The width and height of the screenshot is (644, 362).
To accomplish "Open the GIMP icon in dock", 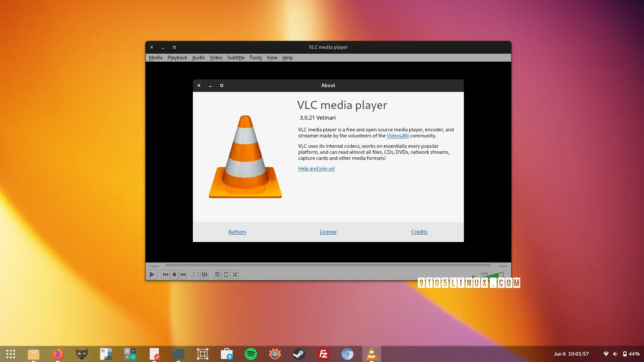I will point(82,354).
